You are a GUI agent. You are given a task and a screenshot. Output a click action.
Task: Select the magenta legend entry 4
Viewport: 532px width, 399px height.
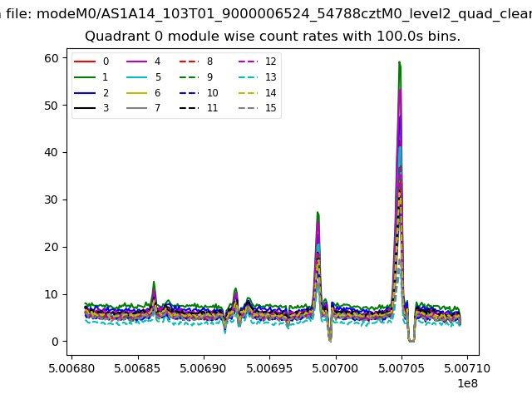click(x=137, y=62)
